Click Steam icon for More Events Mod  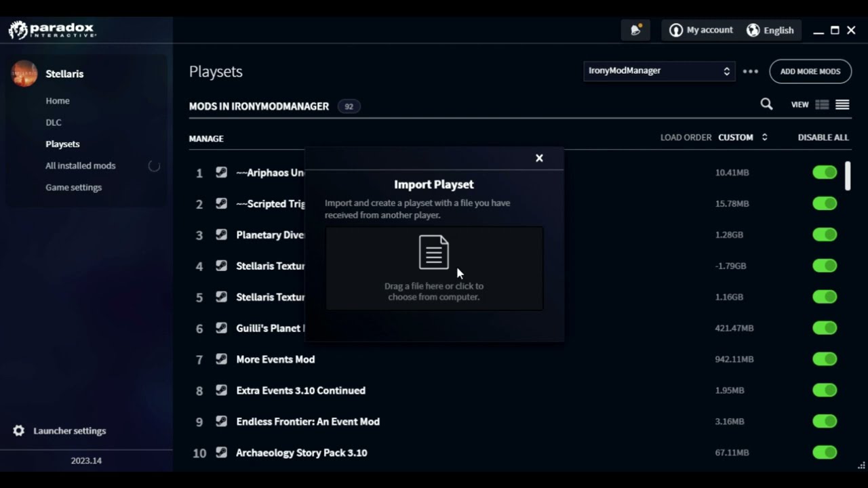click(x=221, y=359)
